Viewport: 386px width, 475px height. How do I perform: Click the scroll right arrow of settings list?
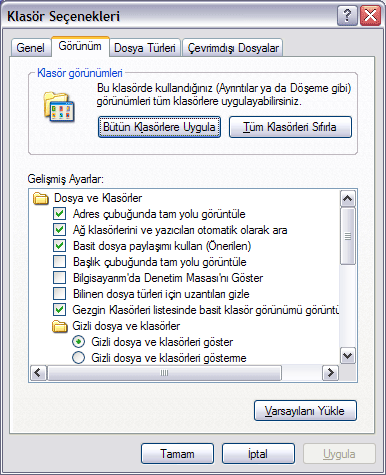(x=331, y=373)
